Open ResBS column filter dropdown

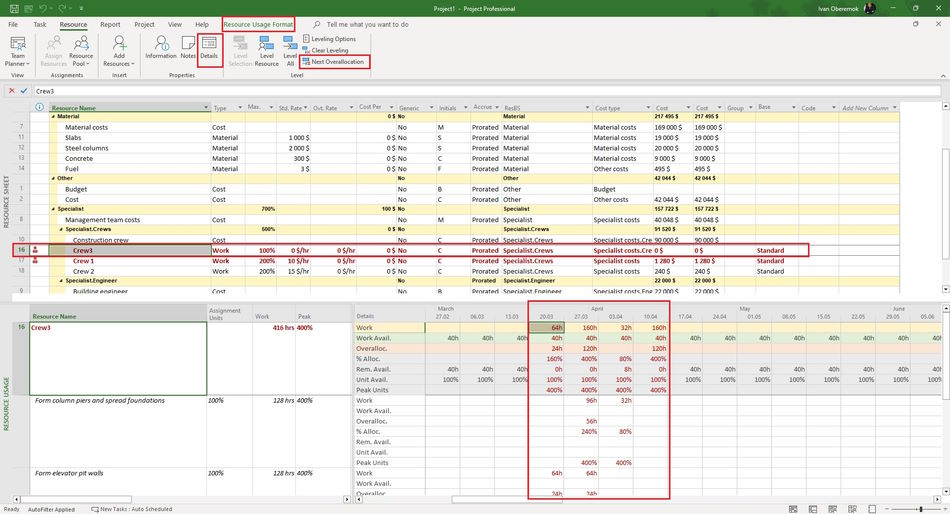click(x=587, y=108)
